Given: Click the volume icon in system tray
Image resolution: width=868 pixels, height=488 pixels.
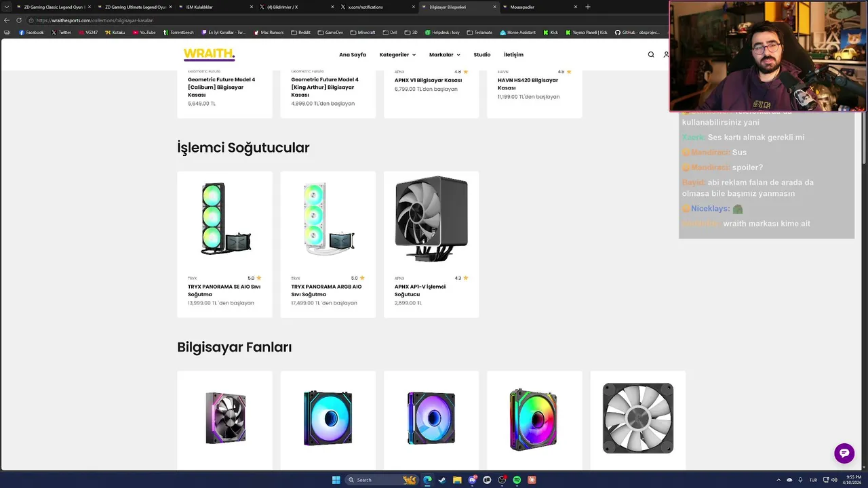Looking at the screenshot, I should [x=835, y=480].
